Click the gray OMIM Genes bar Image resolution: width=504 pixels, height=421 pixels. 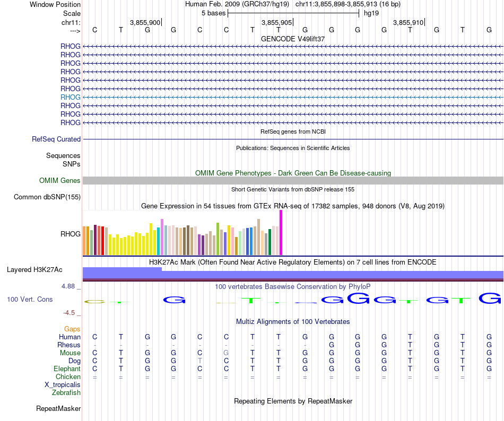coord(293,180)
